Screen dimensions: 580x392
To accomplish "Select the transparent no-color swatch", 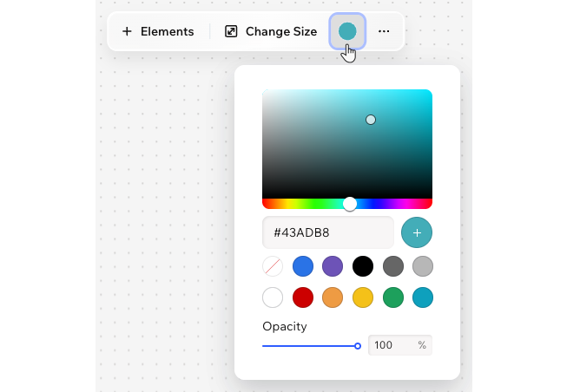I will click(273, 266).
